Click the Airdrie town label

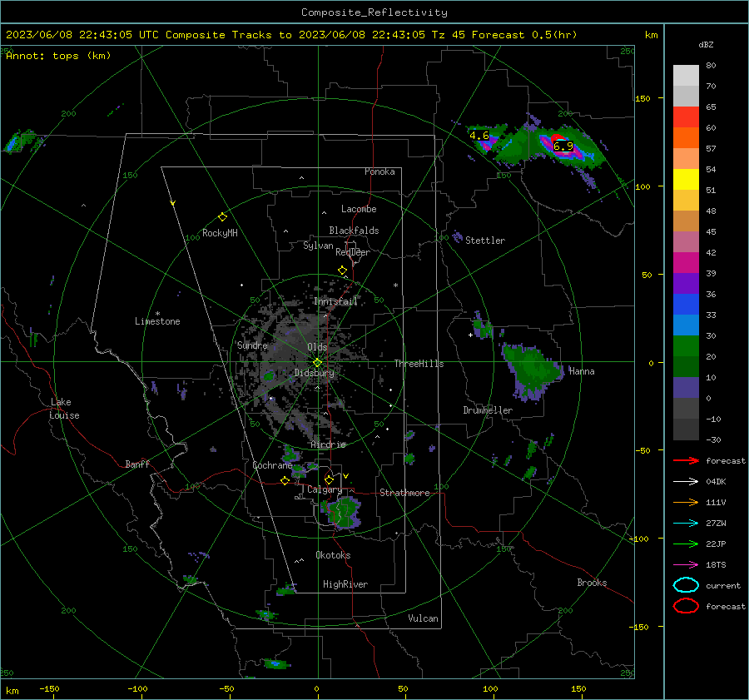328,444
